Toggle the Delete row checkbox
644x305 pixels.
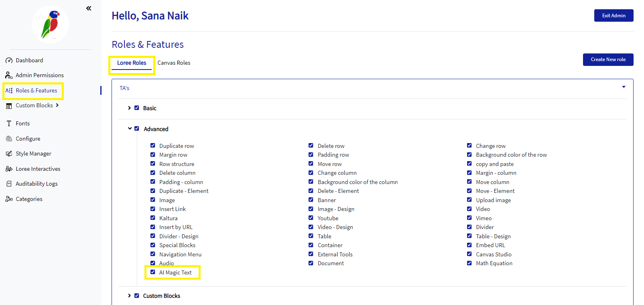(x=311, y=145)
